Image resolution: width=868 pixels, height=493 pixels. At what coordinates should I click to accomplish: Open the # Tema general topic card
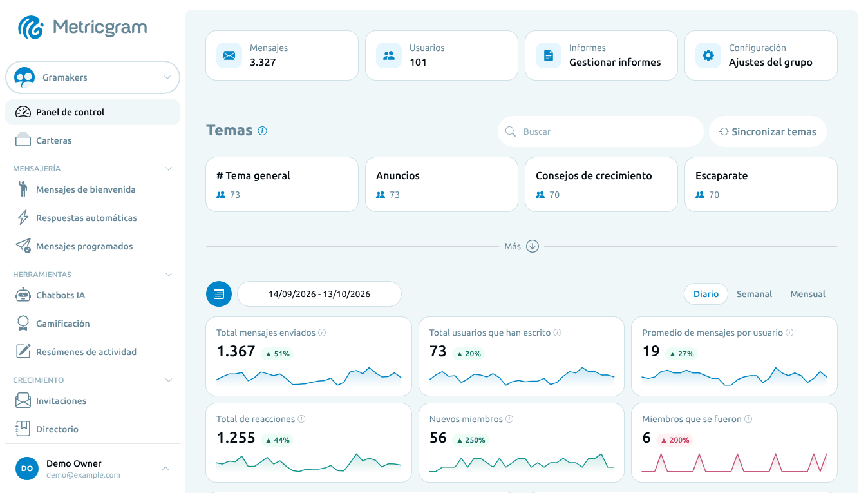click(282, 184)
